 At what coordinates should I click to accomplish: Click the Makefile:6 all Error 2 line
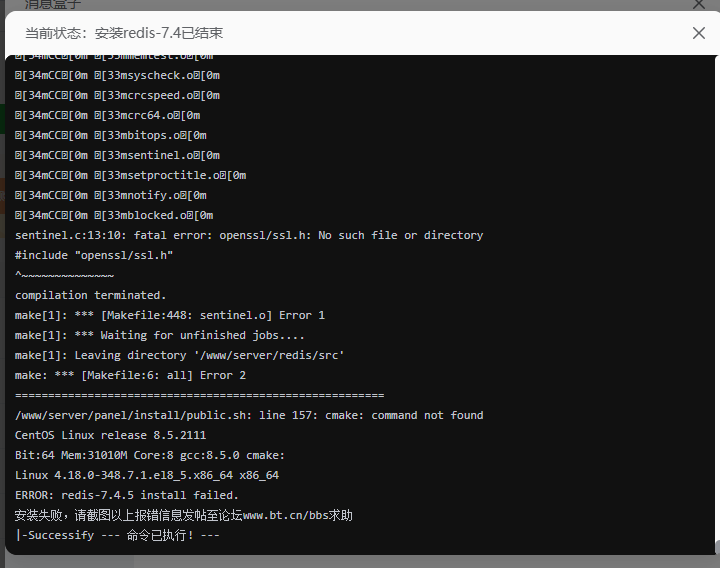click(x=130, y=375)
